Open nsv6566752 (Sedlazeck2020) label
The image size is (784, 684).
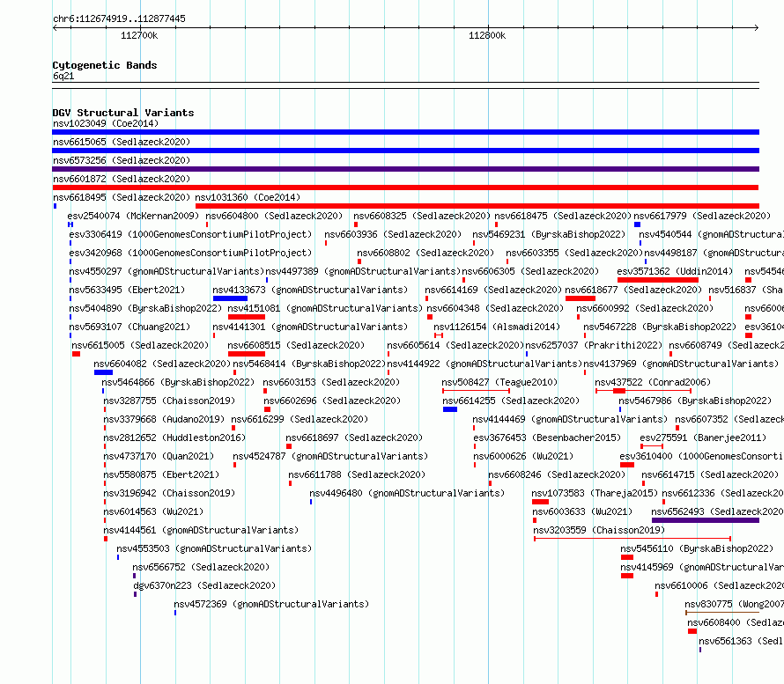(x=201, y=567)
